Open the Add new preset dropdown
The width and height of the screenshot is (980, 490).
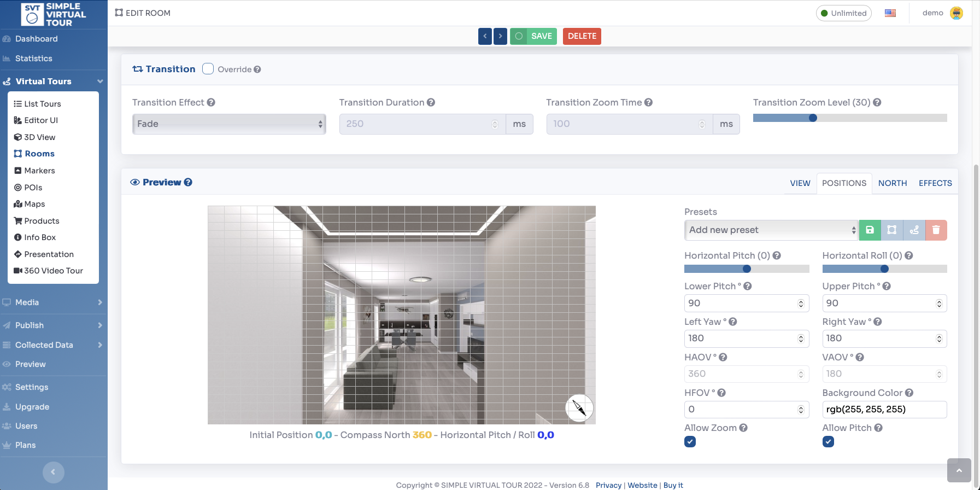point(771,230)
